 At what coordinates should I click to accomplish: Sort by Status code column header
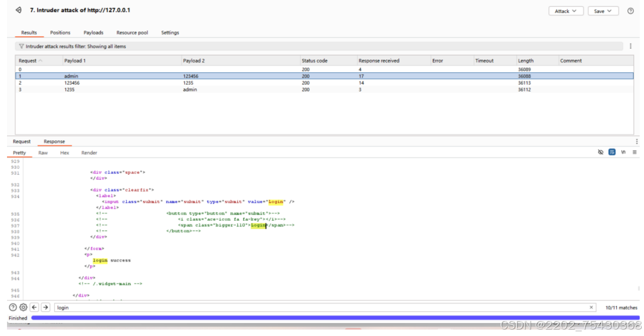[327, 61]
